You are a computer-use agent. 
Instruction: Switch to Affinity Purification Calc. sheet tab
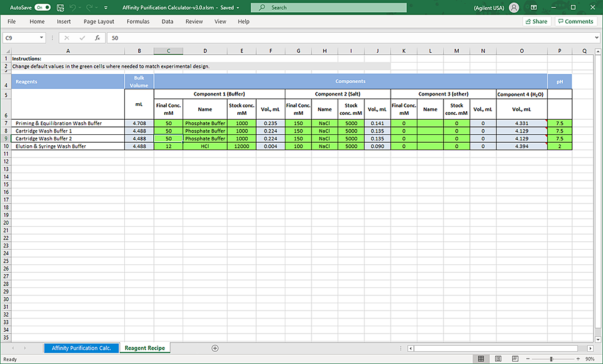click(x=81, y=348)
